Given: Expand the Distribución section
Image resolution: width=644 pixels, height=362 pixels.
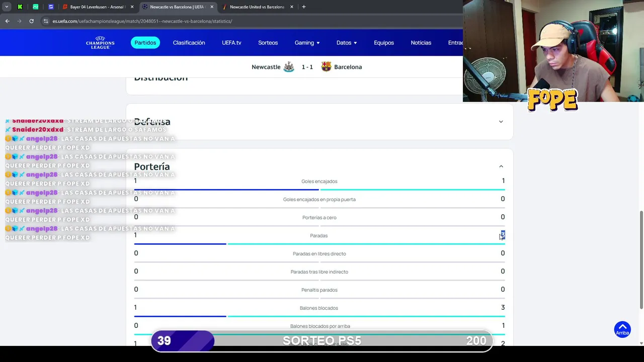Looking at the screenshot, I should (160, 78).
